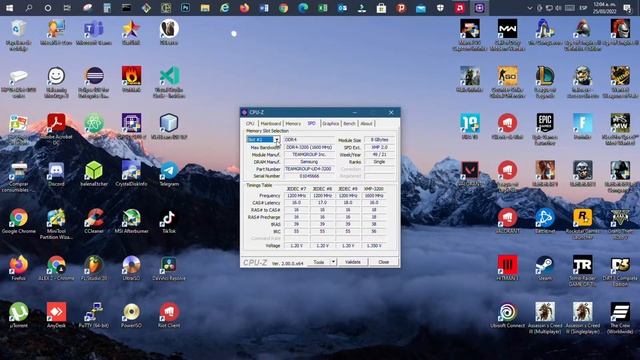
Task: Open the taskbar clock and date
Action: click(x=605, y=8)
